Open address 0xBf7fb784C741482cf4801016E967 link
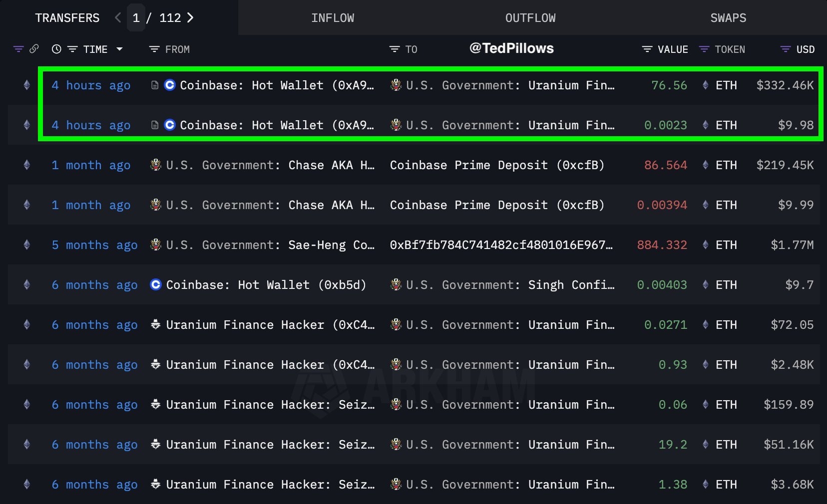This screenshot has width=827, height=504. coord(501,245)
